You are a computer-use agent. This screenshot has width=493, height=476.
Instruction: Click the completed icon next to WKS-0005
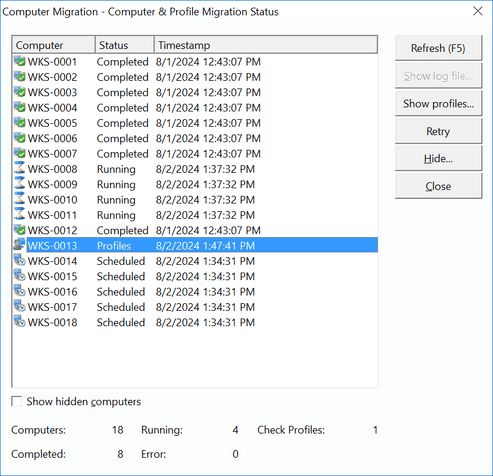coord(20,123)
